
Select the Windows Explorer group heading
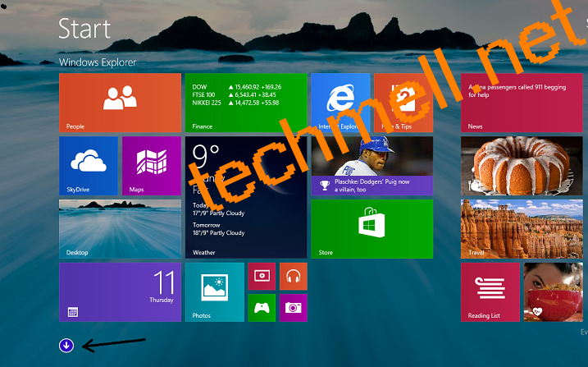[98, 62]
